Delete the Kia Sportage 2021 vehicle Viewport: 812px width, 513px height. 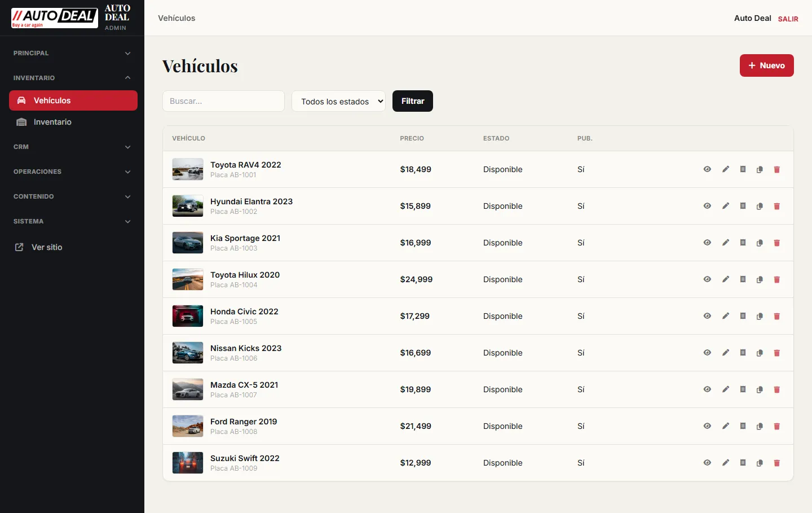click(x=776, y=243)
